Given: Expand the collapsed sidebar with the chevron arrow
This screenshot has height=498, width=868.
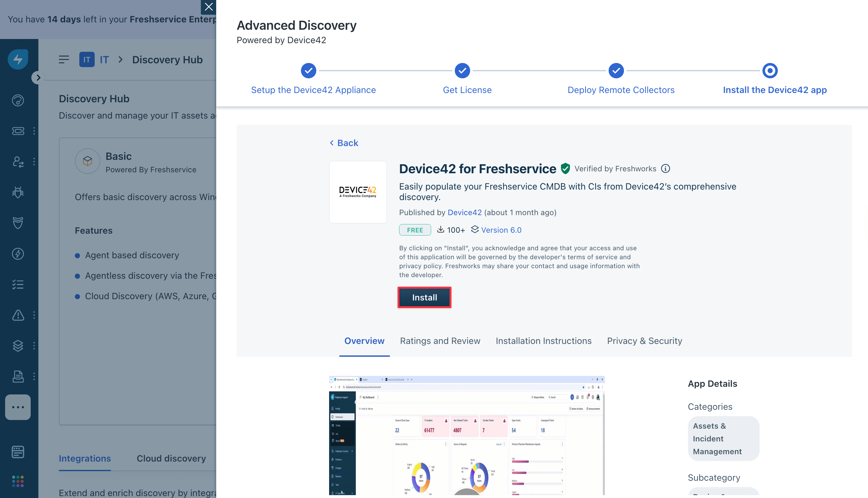Looking at the screenshot, I should tap(38, 78).
